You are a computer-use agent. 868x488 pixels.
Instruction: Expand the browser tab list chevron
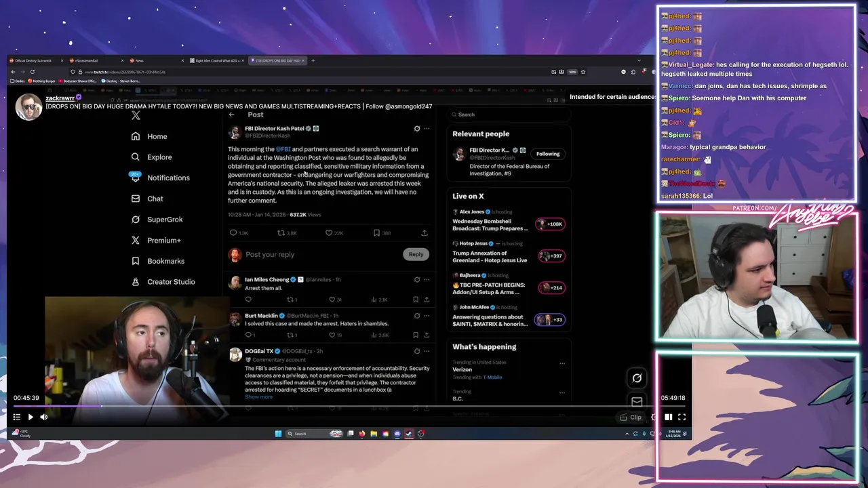[x=638, y=61]
